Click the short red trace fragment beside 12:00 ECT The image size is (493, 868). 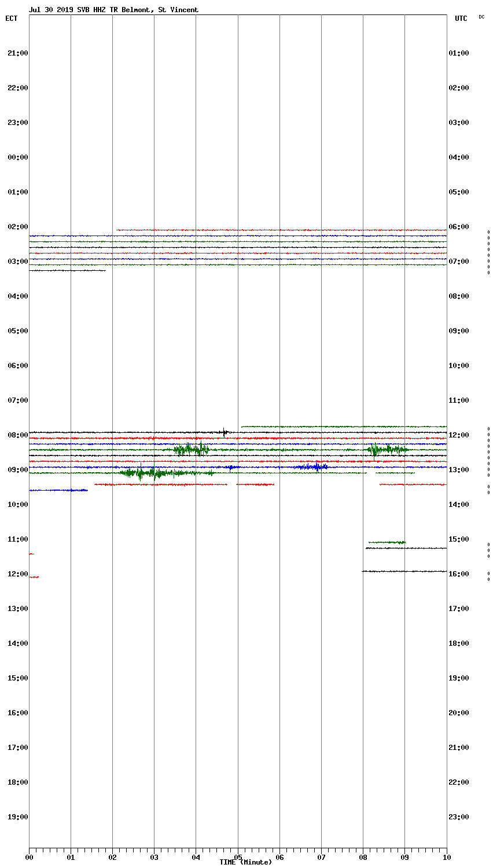[x=34, y=577]
